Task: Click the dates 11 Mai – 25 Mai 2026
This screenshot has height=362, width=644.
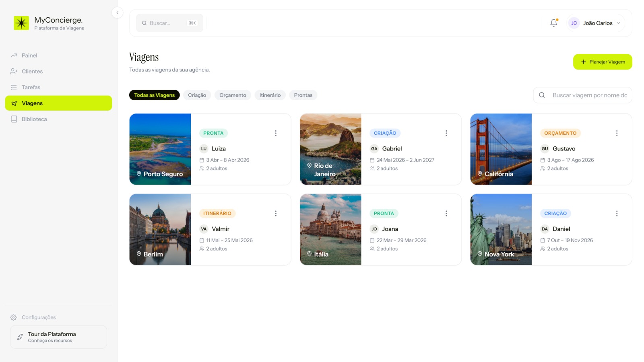Action: (x=229, y=241)
